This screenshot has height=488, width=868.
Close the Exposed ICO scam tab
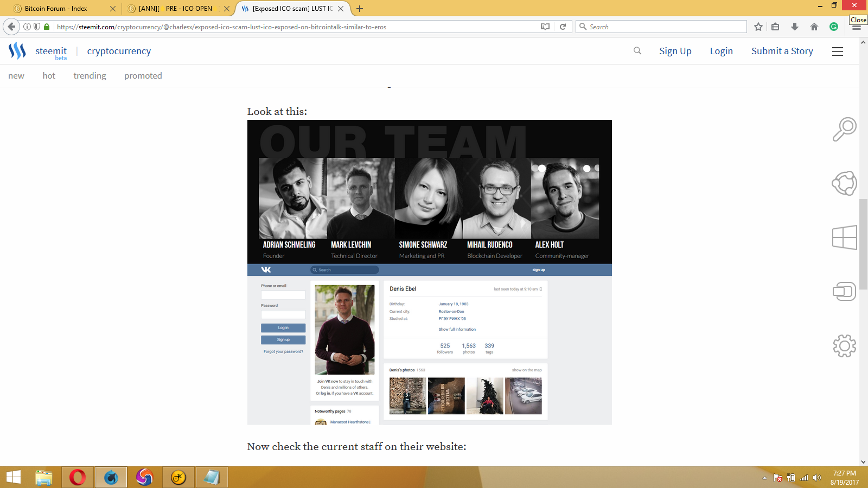(x=341, y=9)
